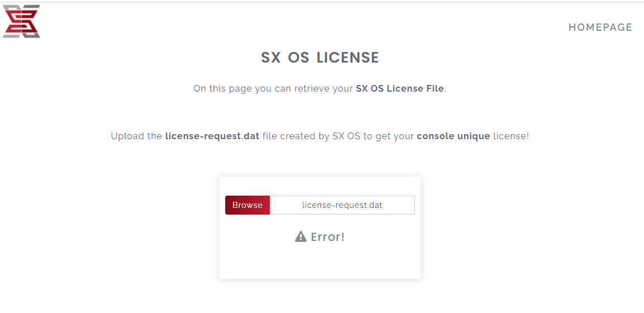644x313 pixels.
Task: Click the SX OS LICENSE heading
Action: coord(320,58)
